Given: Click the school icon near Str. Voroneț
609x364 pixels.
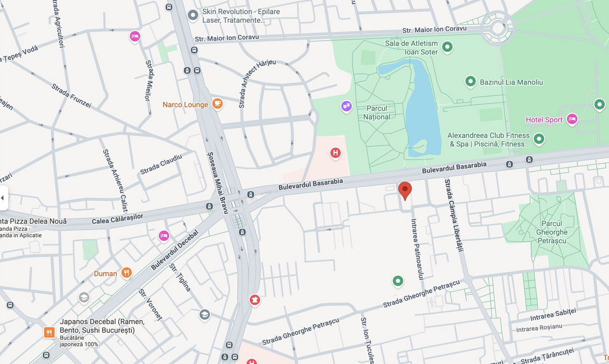Looking at the screenshot, I should pos(204,315).
